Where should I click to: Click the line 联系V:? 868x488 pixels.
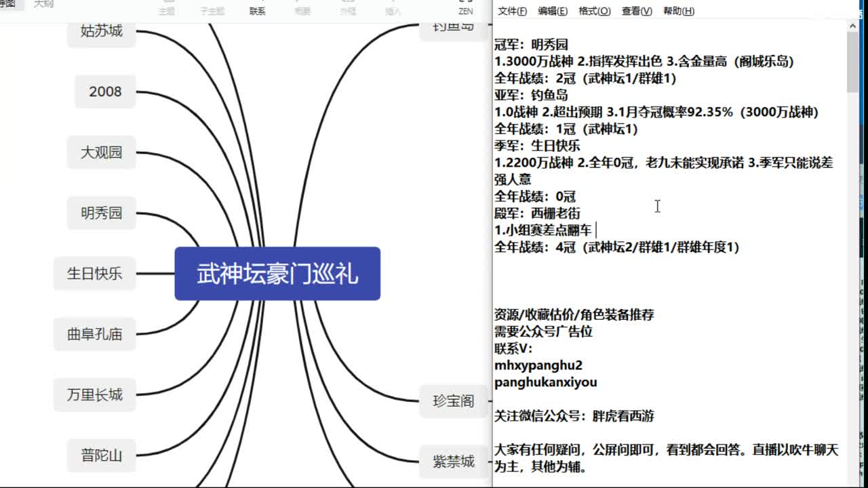click(513, 348)
